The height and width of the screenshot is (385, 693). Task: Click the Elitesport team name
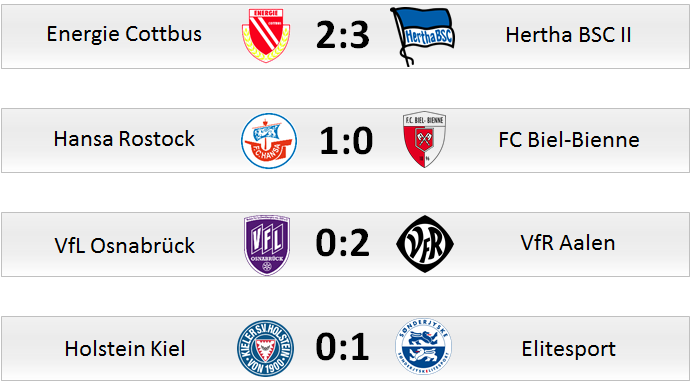[568, 349]
